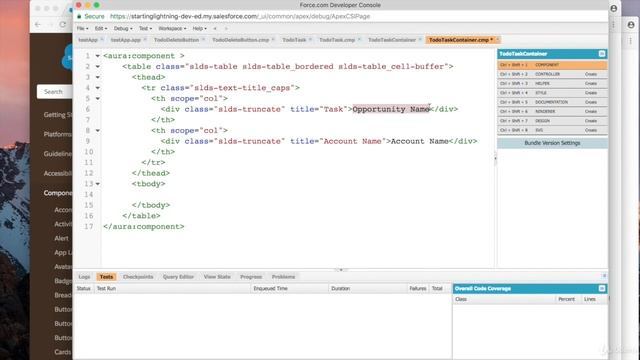640x360 pixels.
Task: Create the STYLE bundle file
Action: 591,93
